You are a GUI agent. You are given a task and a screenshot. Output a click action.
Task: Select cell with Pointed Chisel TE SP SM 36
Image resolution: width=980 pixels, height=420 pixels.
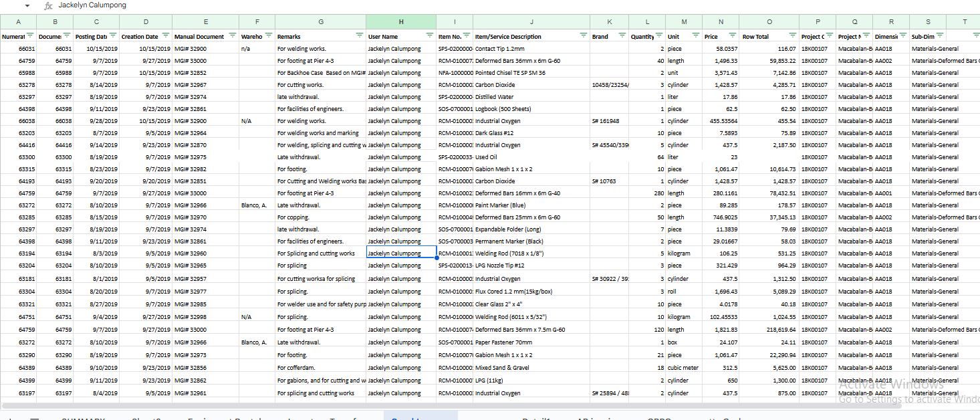point(531,73)
